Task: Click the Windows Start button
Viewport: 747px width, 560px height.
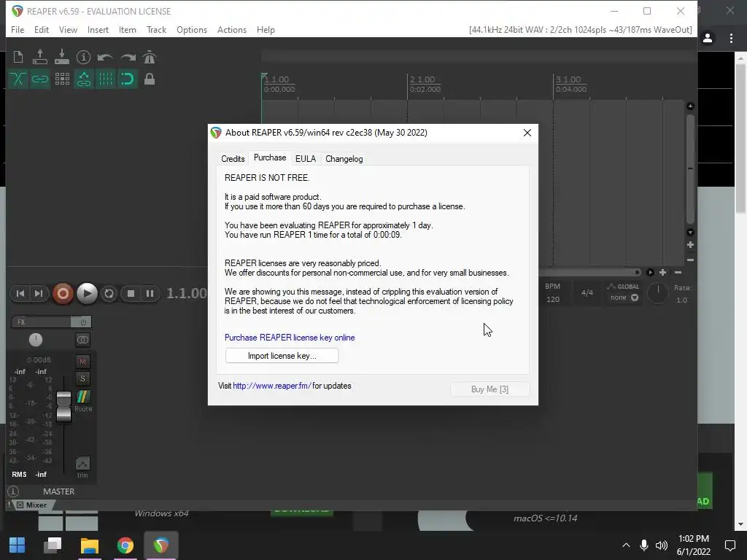Action: [18, 545]
